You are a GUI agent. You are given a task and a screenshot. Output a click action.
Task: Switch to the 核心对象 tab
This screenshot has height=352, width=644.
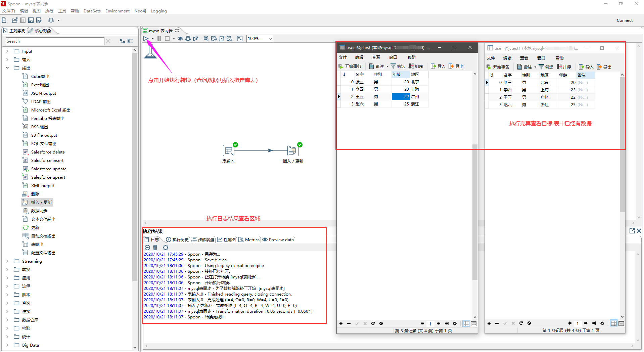(x=40, y=31)
